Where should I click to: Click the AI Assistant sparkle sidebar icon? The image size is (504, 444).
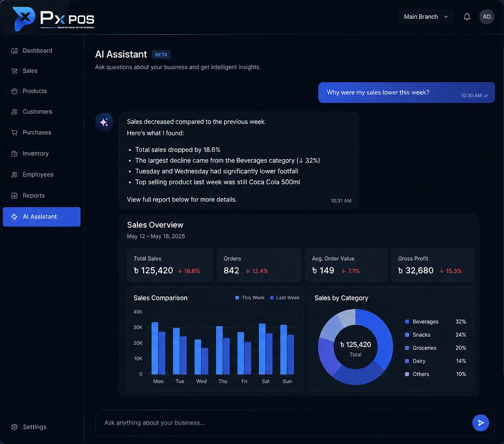point(14,217)
